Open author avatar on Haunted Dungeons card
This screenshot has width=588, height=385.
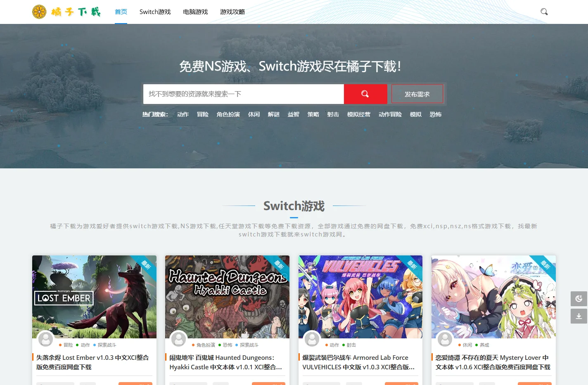[x=178, y=339]
